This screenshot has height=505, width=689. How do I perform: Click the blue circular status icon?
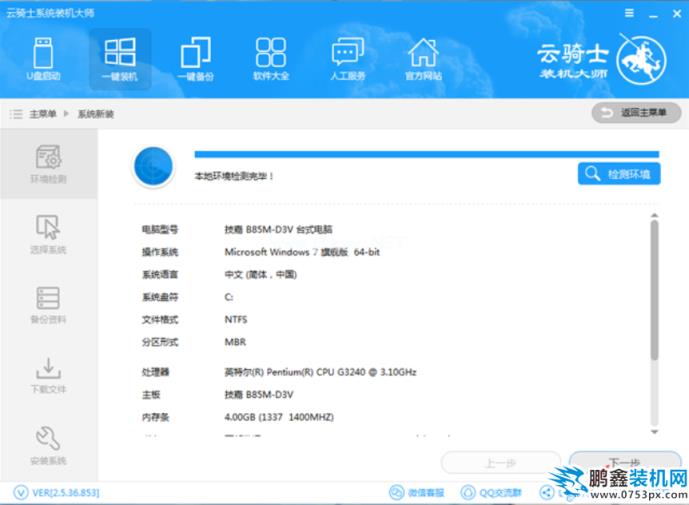(x=153, y=166)
